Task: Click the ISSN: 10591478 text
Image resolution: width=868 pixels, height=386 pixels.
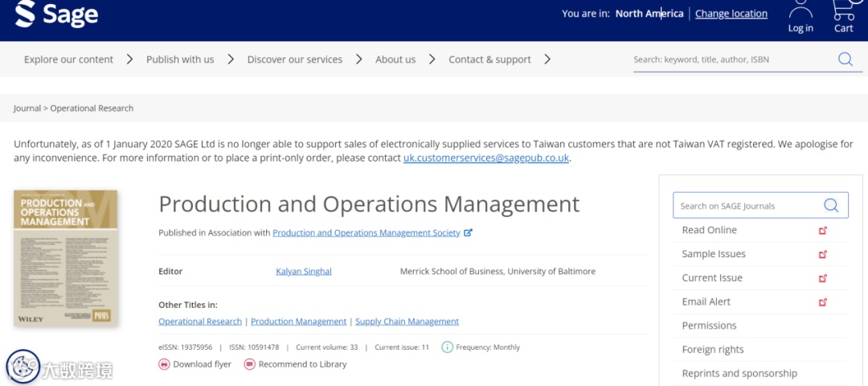Action: pyautogui.click(x=254, y=347)
